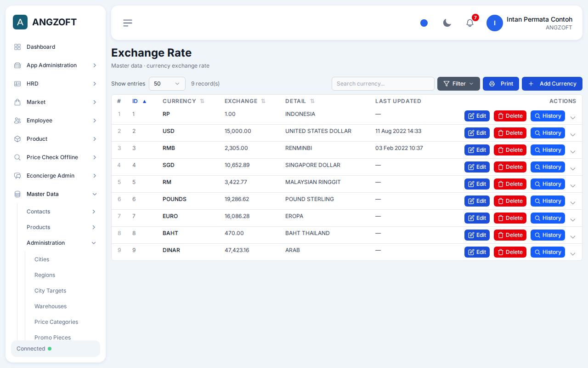588x368 pixels.
Task: Click the Market bag icon
Action: coord(17,102)
